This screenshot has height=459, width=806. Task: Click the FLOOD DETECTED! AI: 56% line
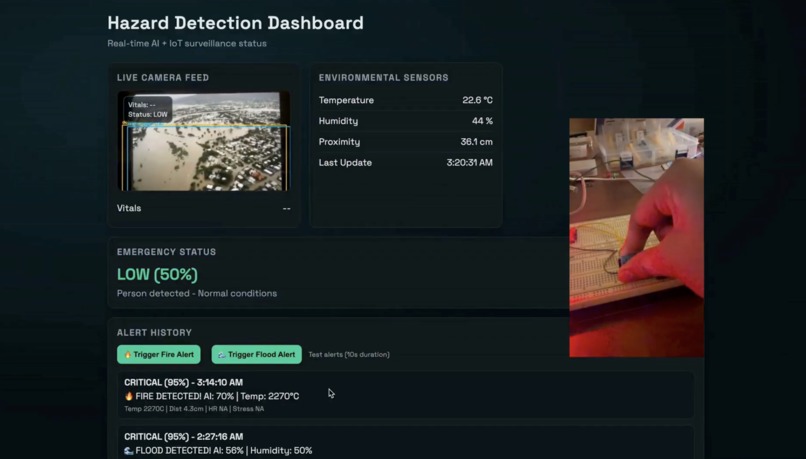click(218, 451)
